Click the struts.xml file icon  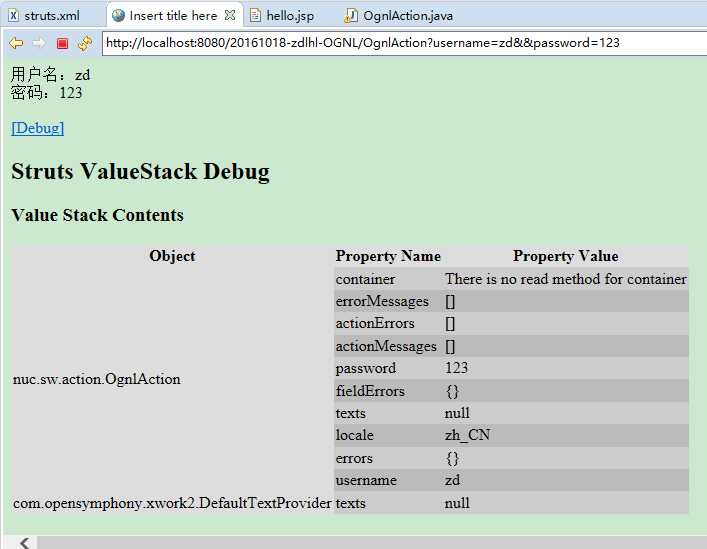tap(13, 16)
